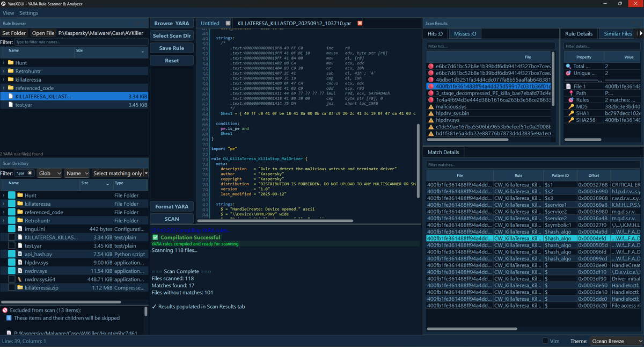Screen dimensions: 644x347
Task: Click the Open File button
Action: [43, 33]
